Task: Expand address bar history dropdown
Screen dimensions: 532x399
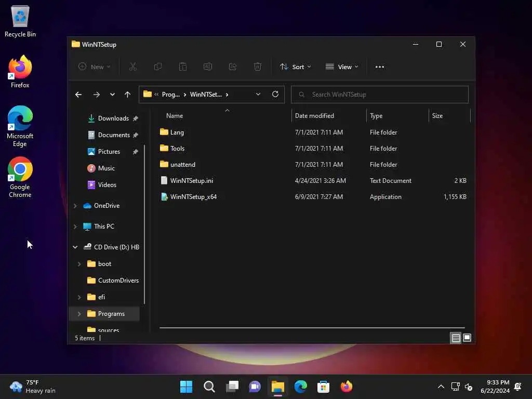Action: click(258, 95)
